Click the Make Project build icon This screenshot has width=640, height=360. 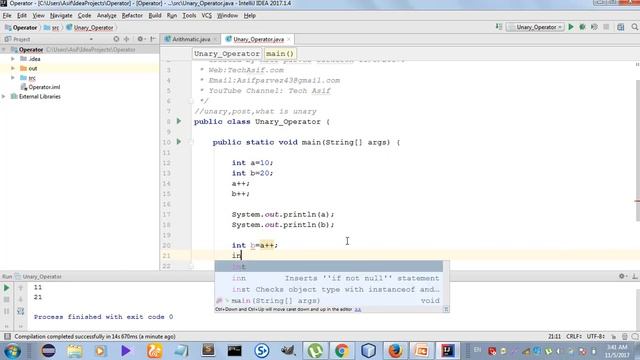click(x=499, y=27)
